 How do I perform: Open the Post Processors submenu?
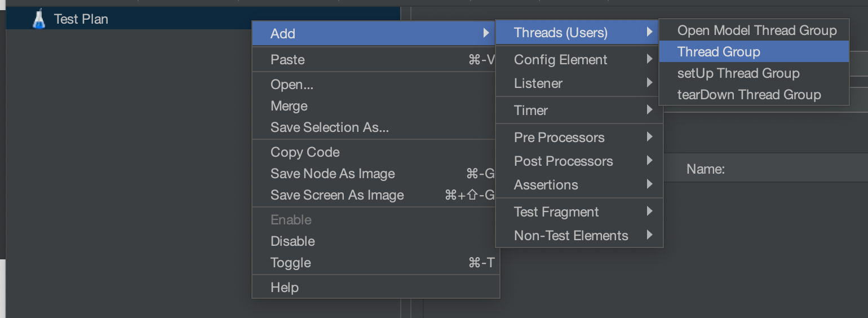click(x=579, y=161)
